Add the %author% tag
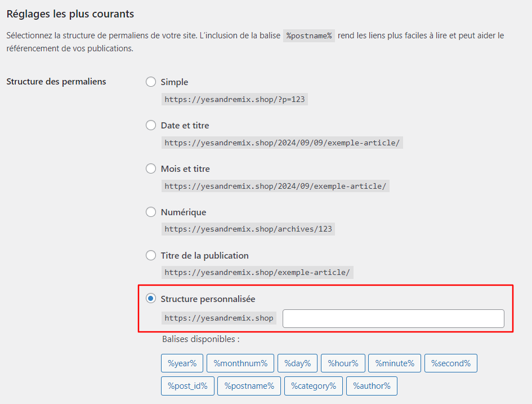 tap(372, 385)
